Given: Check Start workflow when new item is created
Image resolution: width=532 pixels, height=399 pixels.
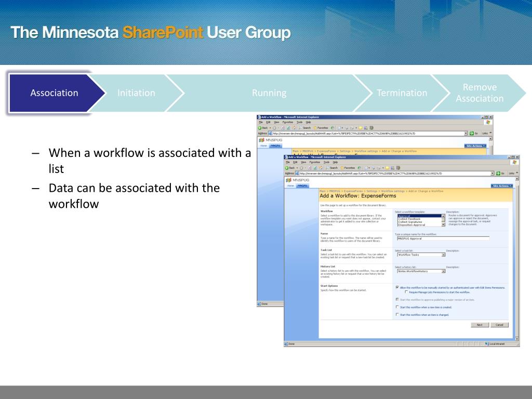Looking at the screenshot, I should (x=397, y=307).
